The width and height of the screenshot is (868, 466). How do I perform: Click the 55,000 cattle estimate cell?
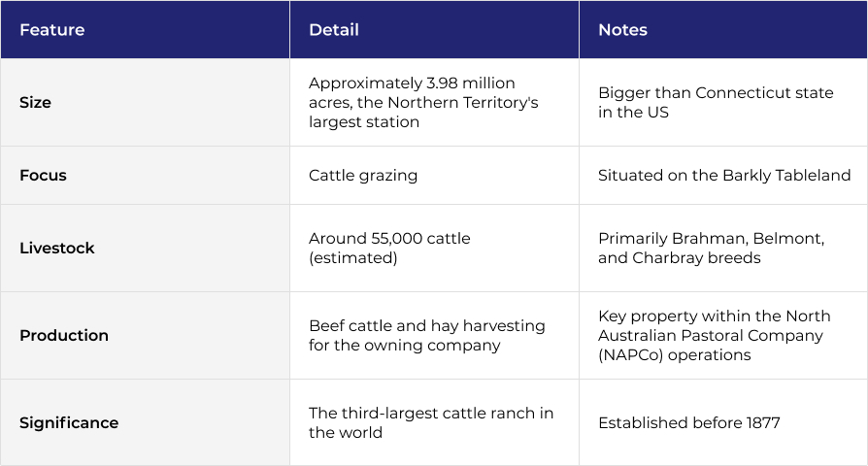pyautogui.click(x=435, y=248)
